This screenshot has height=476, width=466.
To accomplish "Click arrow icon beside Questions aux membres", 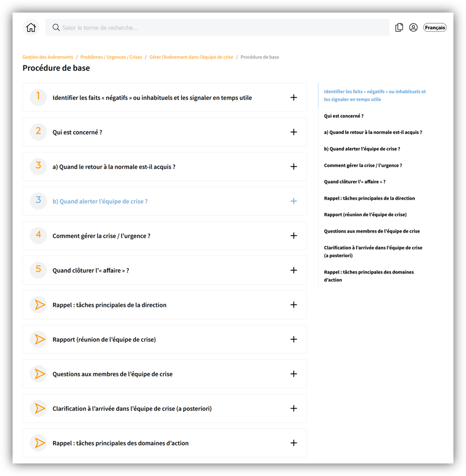I will 39,374.
